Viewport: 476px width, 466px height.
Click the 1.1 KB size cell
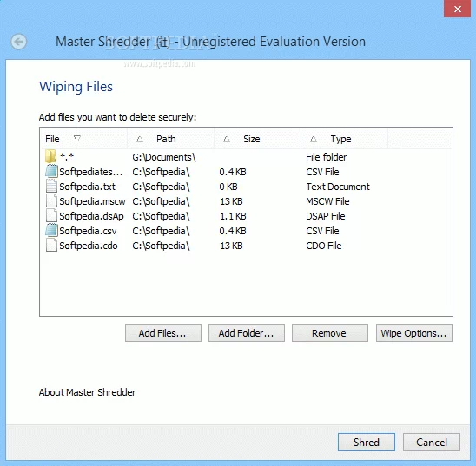click(233, 216)
